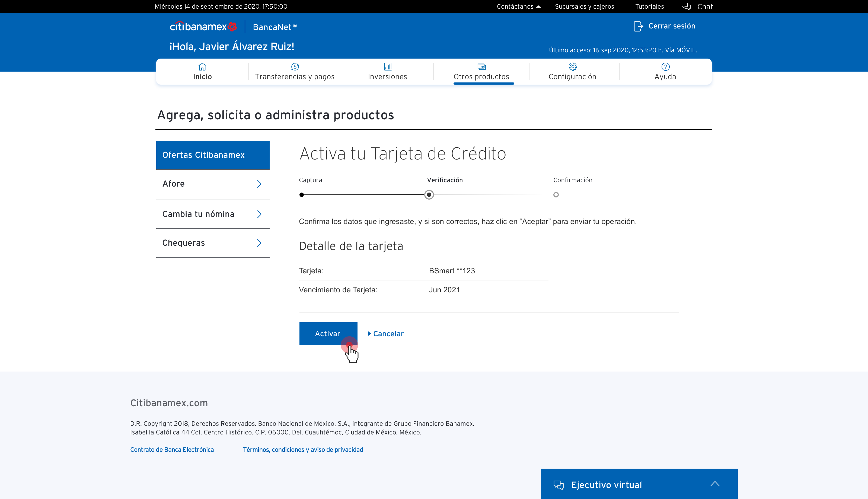The height and width of the screenshot is (499, 868).
Task: Click the Inicio home icon
Action: [x=202, y=66]
